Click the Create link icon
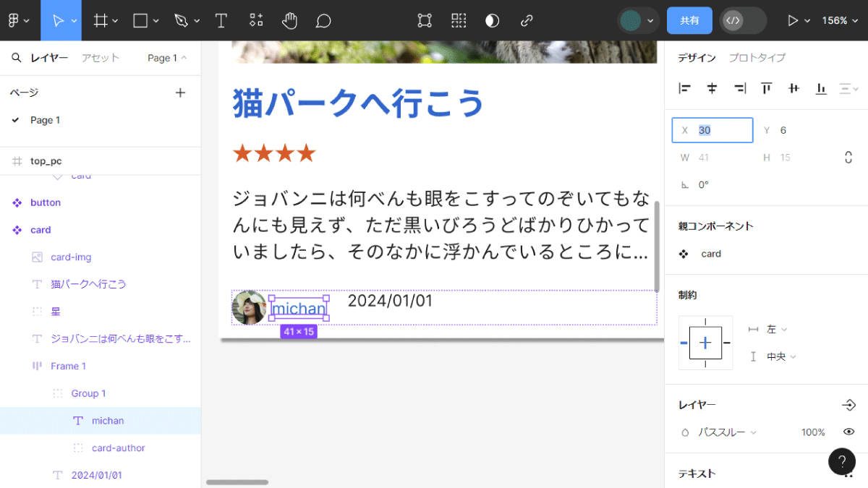Screen dimensions: 868x488 point(527,20)
